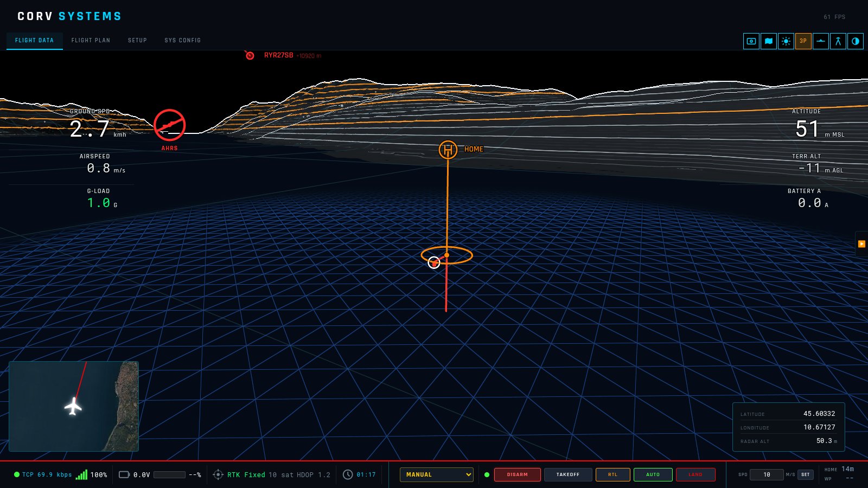
Task: Click the longitude value 10.67127
Action: 819,427
